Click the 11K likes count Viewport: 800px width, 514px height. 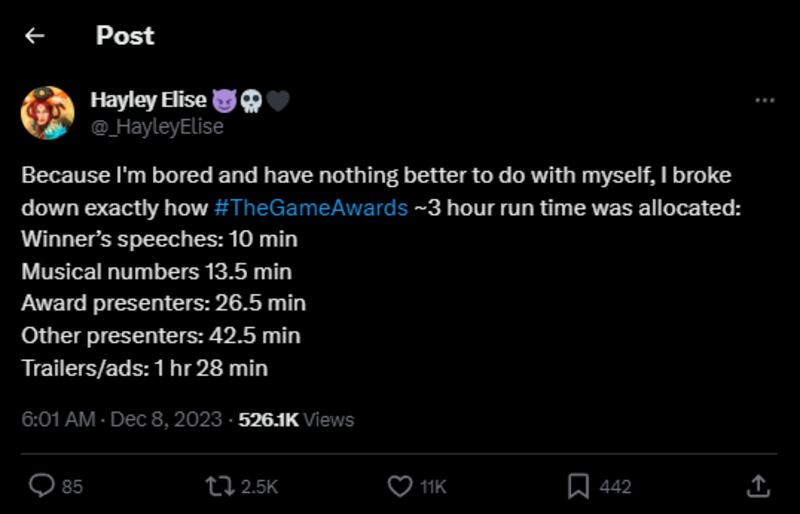coord(433,487)
